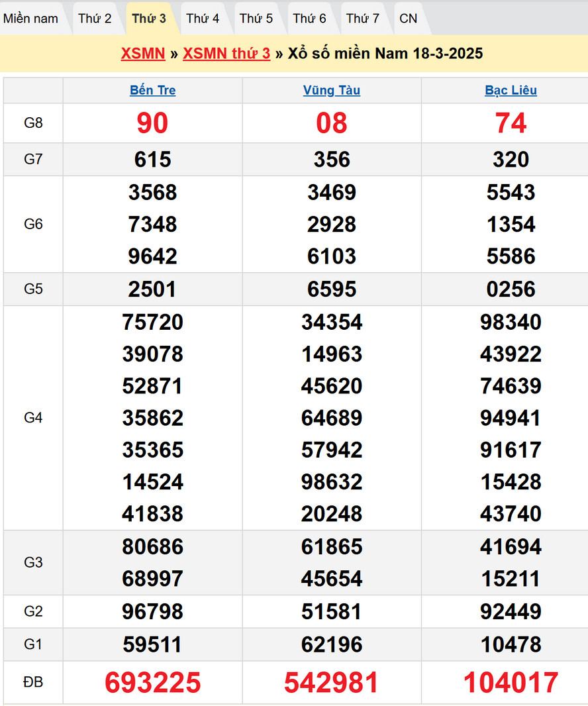Click the G7 result 320
This screenshot has height=706, width=588.
[x=511, y=160]
